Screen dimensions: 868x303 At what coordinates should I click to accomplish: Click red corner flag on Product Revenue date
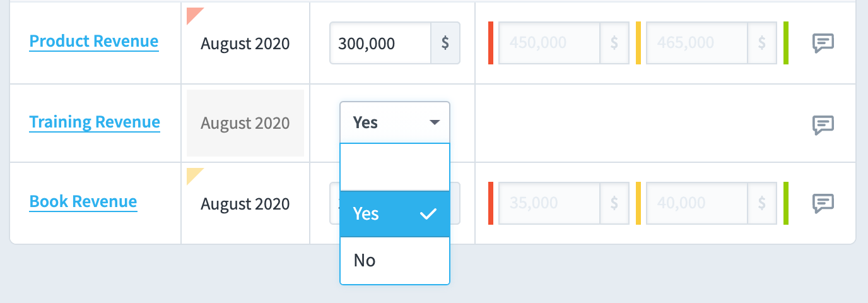point(195,15)
